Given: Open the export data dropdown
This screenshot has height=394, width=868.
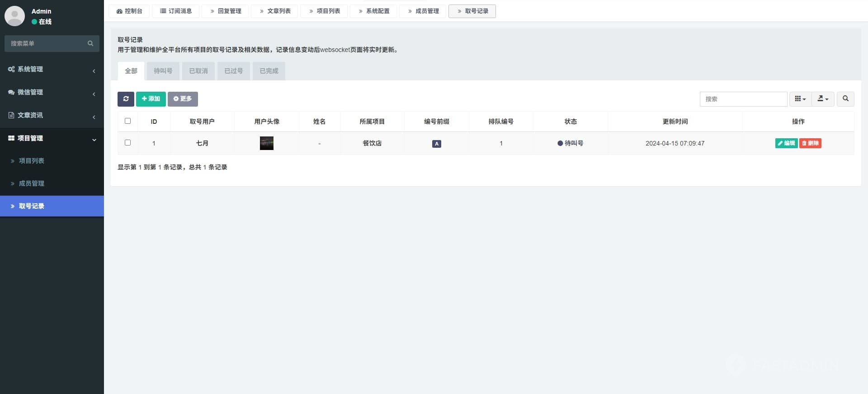Looking at the screenshot, I should tap(823, 99).
